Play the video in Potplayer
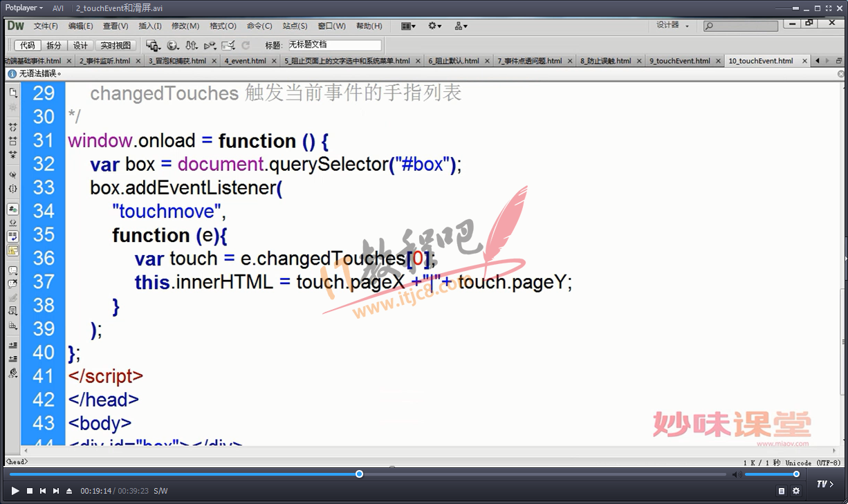The height and width of the screenshot is (504, 848). (x=15, y=491)
